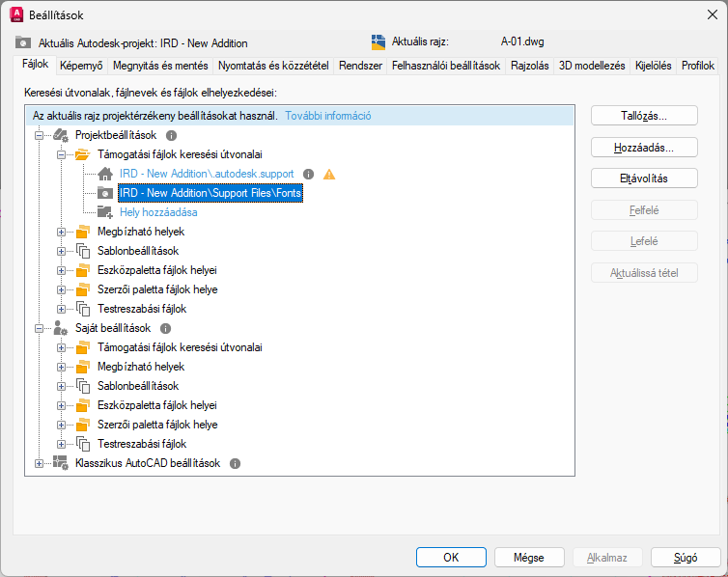Expand Saját Testreszabási fájlok node
728x577 pixels.
coord(61,445)
